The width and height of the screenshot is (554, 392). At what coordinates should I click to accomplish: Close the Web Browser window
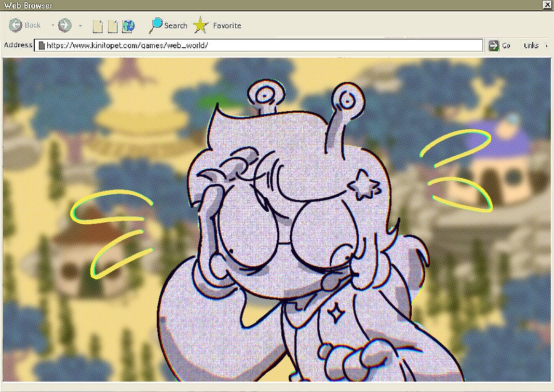click(x=547, y=5)
